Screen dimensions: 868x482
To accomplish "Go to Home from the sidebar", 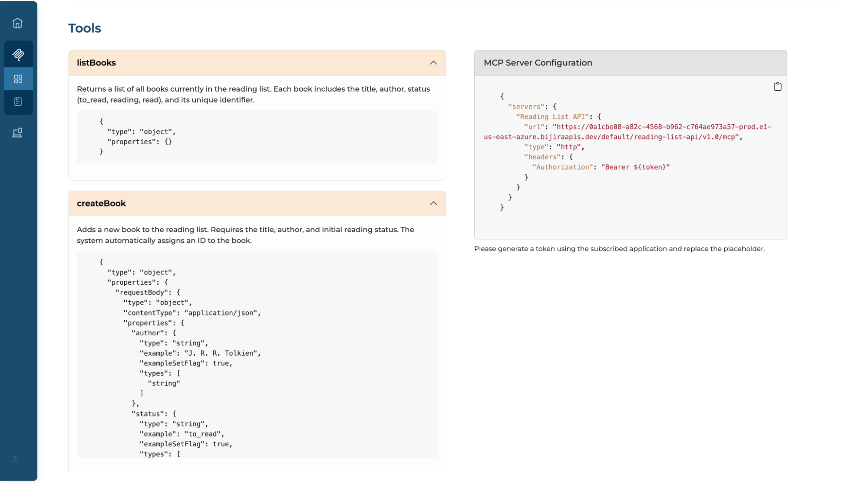I will point(17,23).
